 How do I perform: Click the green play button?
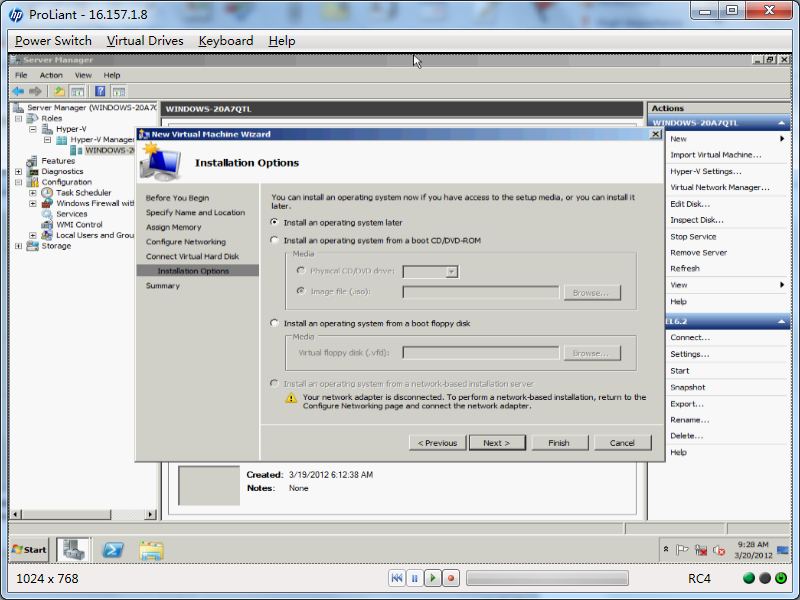coord(433,578)
